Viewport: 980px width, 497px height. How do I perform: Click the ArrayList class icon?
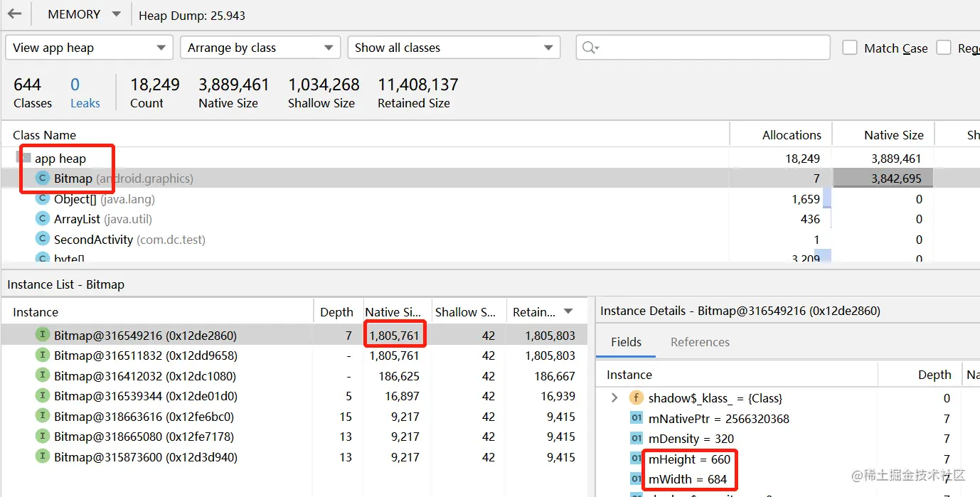coord(42,219)
